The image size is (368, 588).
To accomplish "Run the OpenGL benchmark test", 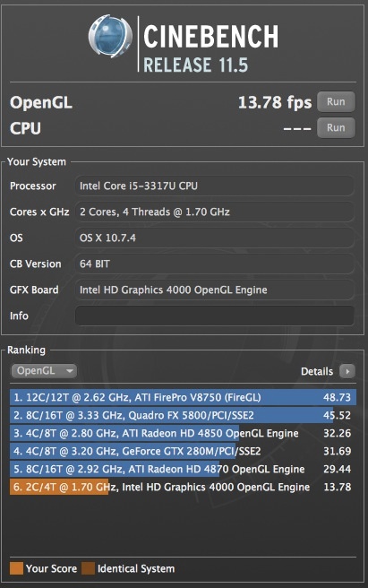I will [x=336, y=101].
